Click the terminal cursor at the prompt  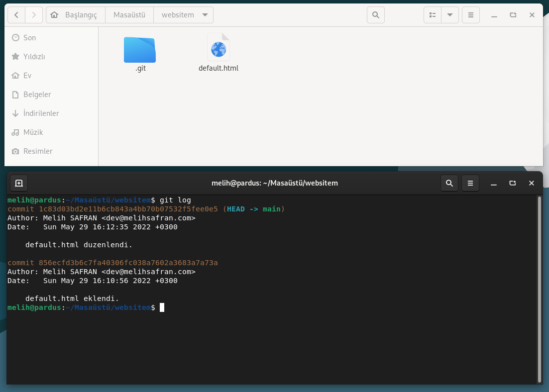point(162,307)
